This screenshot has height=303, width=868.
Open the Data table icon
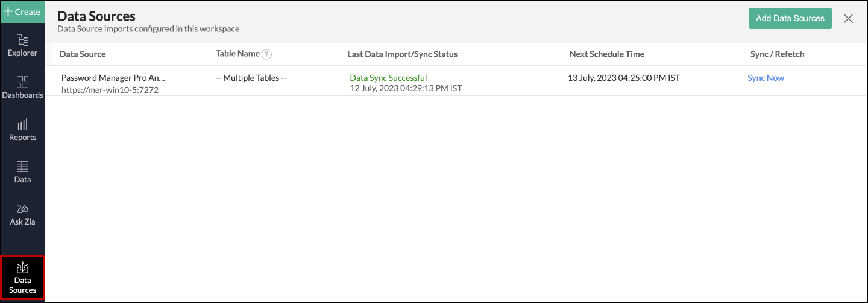pyautogui.click(x=22, y=172)
